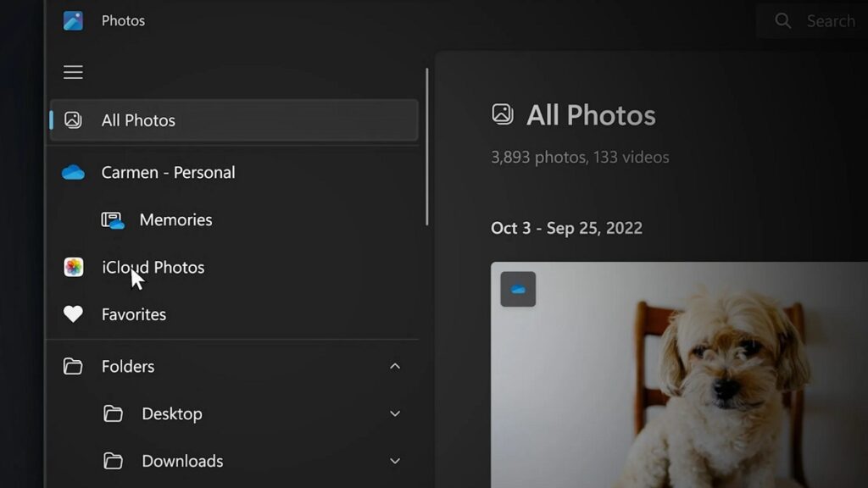The height and width of the screenshot is (488, 868).
Task: Click the OneDrive cloud icon beside Carmen - Personal
Action: [x=73, y=173]
